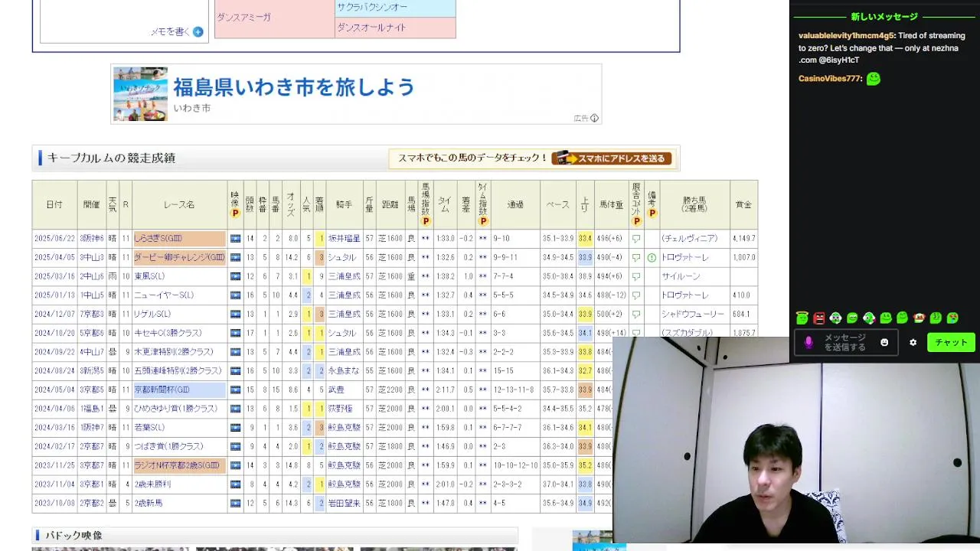Click prize value 4,149.7 cell
This screenshot has height=551, width=980.
click(x=743, y=239)
